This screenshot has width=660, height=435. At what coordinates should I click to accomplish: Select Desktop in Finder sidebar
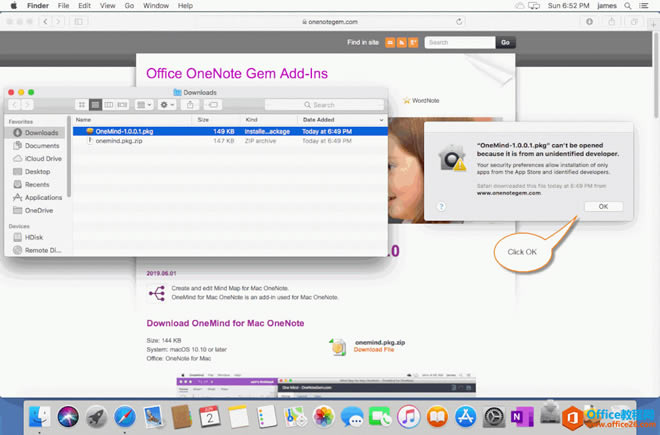click(32, 171)
